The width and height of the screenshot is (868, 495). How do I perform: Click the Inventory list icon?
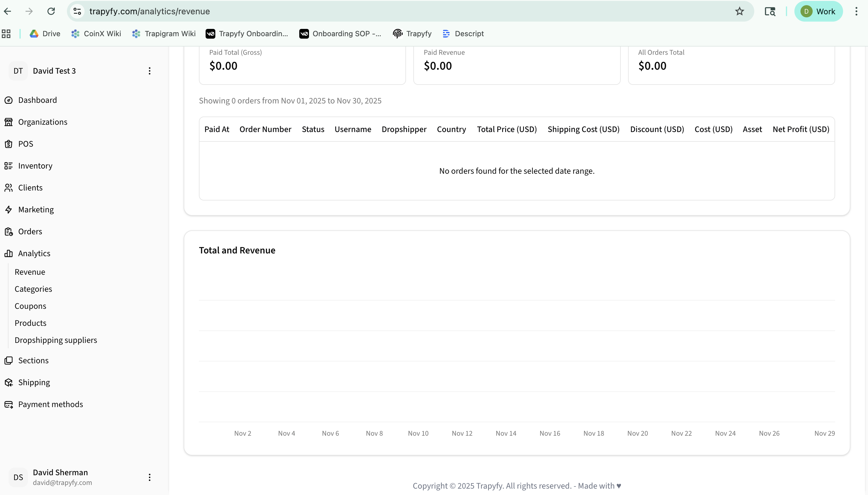pos(9,166)
